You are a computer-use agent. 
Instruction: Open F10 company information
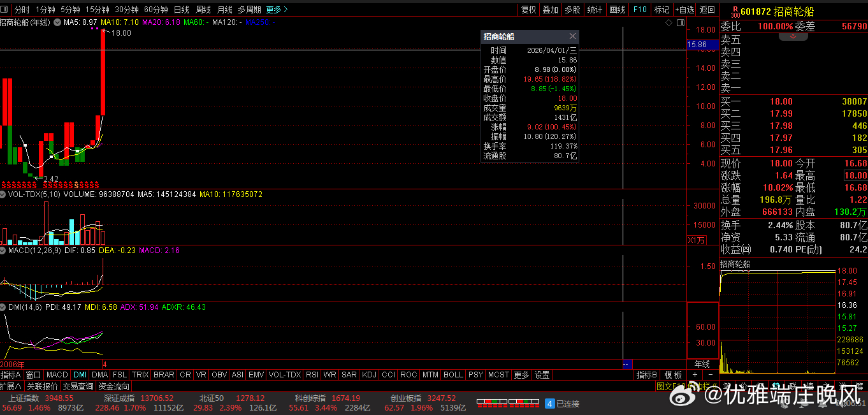click(640, 10)
